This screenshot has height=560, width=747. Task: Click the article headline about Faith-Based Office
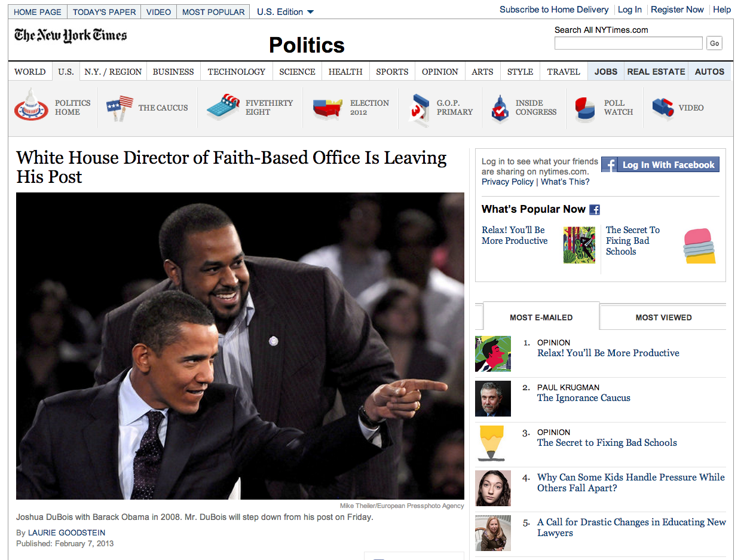tap(231, 167)
